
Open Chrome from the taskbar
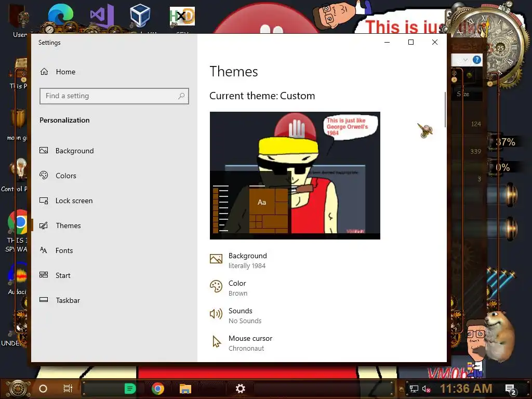pyautogui.click(x=158, y=389)
